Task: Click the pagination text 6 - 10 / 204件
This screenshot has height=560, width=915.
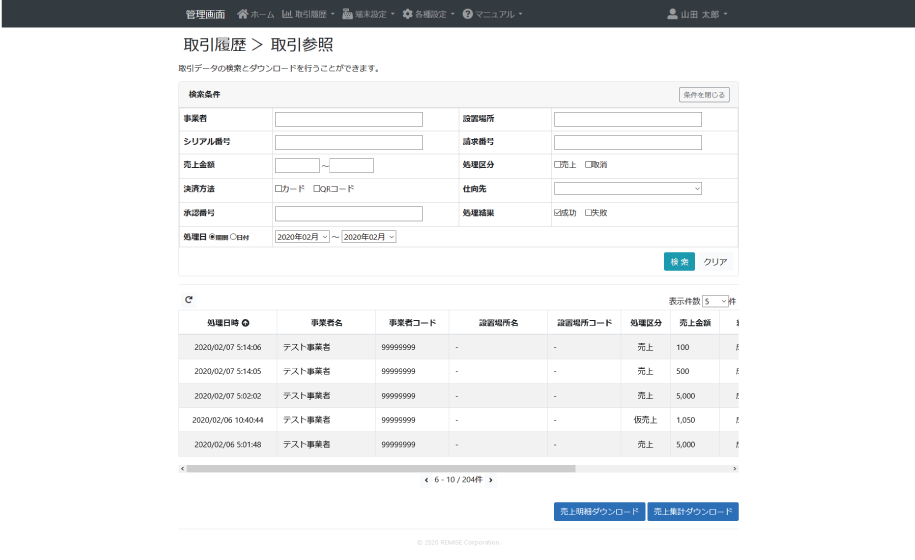Action: click(x=458, y=480)
